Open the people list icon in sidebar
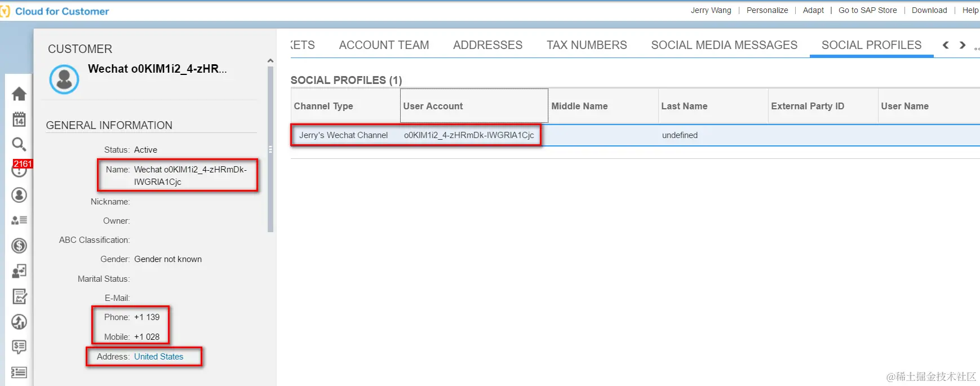980x386 pixels. point(19,220)
